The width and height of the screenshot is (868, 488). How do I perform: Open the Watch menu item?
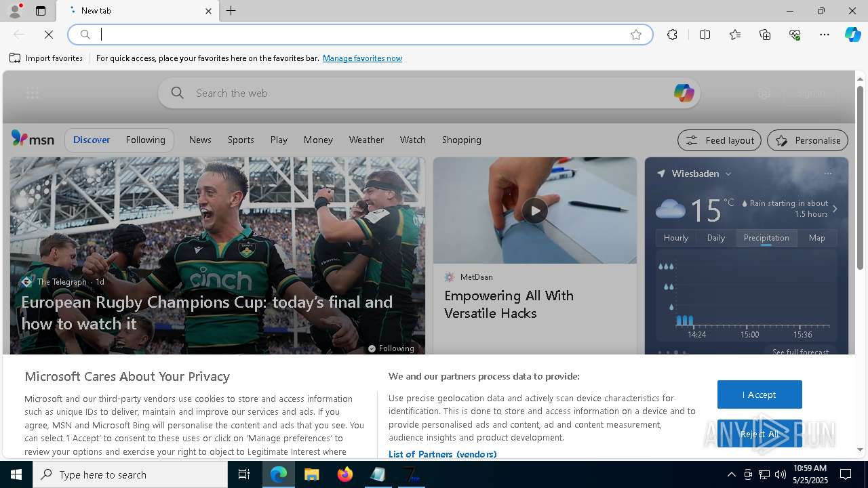(412, 140)
